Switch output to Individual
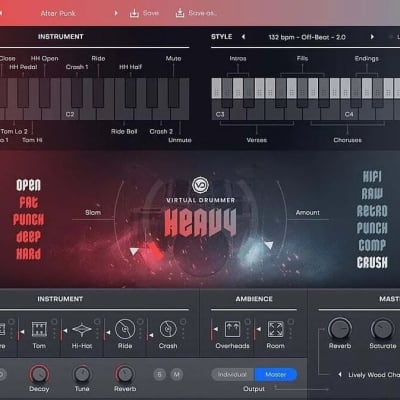 tap(233, 375)
